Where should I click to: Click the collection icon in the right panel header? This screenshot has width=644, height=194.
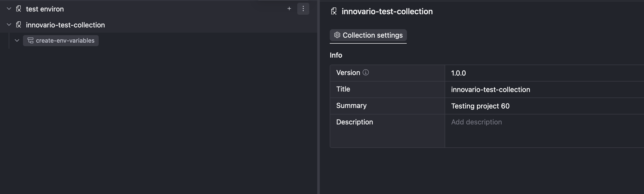tap(334, 11)
